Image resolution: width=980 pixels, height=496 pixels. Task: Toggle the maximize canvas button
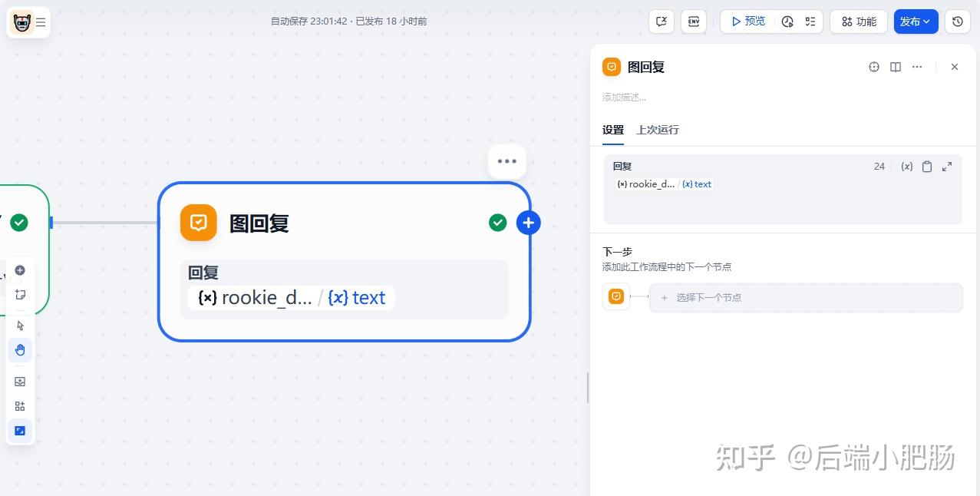[20, 431]
